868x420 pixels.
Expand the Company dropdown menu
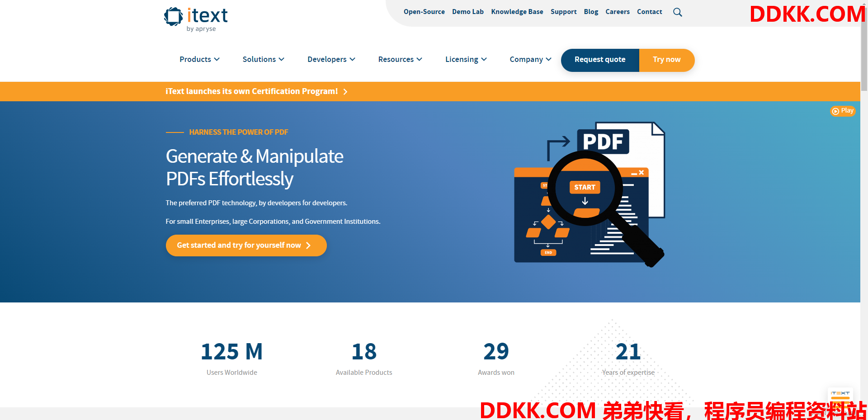(x=530, y=59)
